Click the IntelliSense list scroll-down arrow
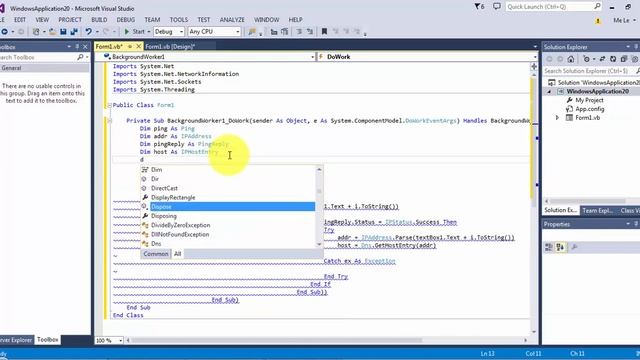 [319, 244]
